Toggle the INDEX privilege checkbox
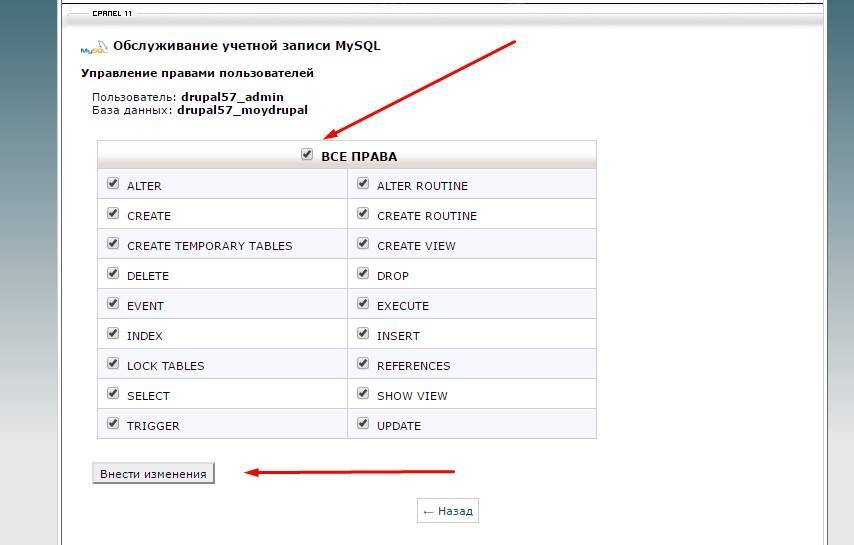The height and width of the screenshot is (545, 854). click(x=113, y=333)
